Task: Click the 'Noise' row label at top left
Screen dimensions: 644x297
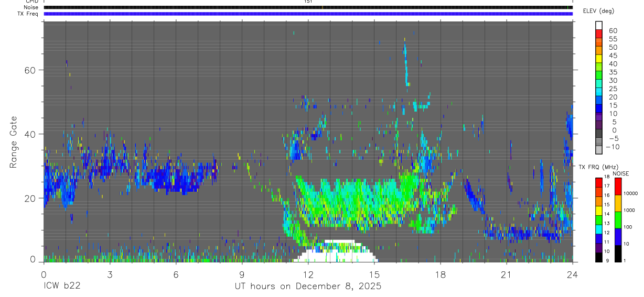Action: click(31, 7)
